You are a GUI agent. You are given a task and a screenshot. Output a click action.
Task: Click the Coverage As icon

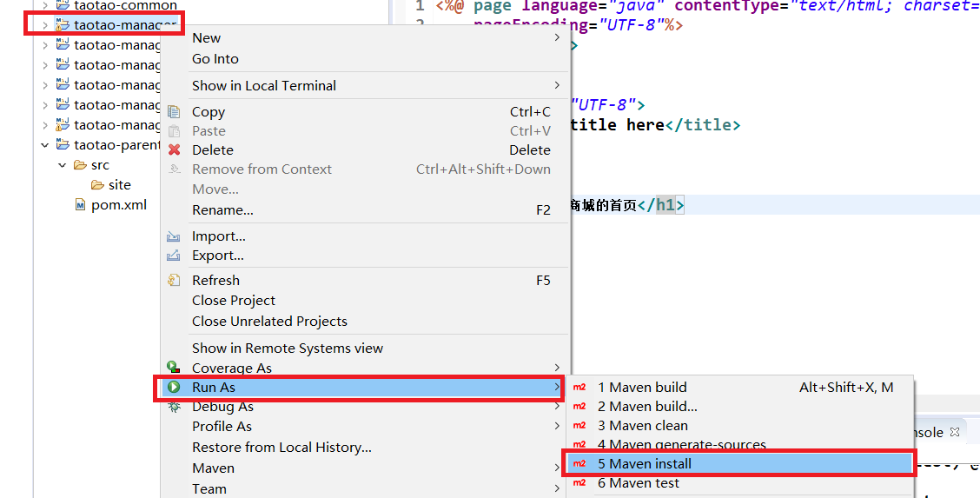(x=174, y=368)
